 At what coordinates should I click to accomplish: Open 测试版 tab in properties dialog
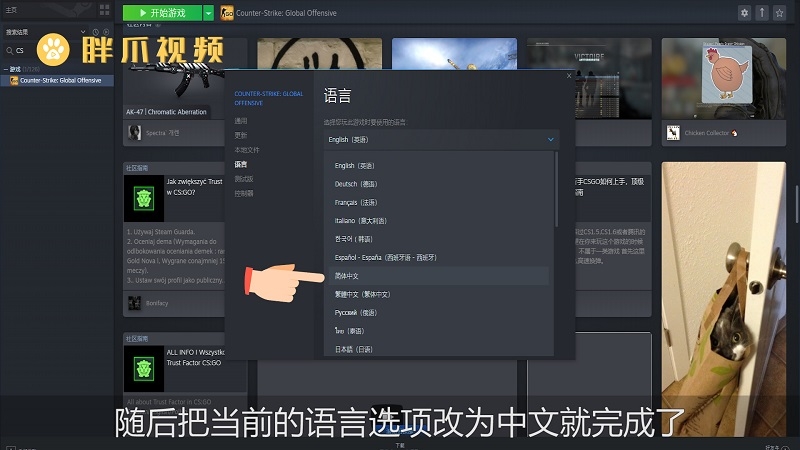[x=244, y=179]
